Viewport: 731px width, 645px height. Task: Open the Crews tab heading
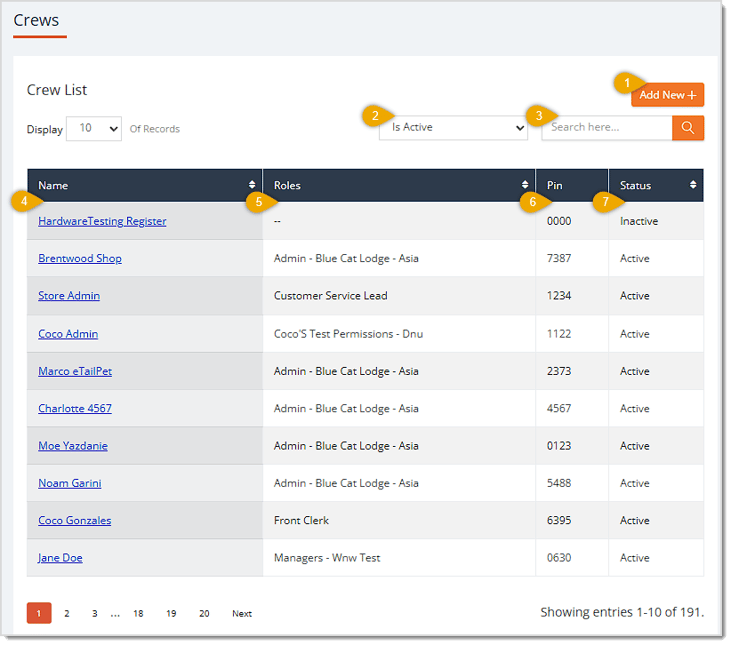tap(36, 21)
